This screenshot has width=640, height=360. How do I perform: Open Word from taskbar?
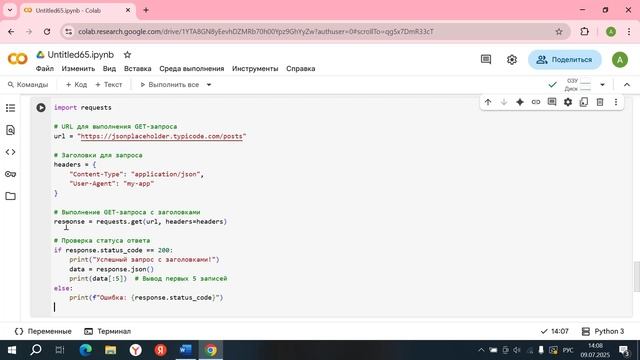186,350
